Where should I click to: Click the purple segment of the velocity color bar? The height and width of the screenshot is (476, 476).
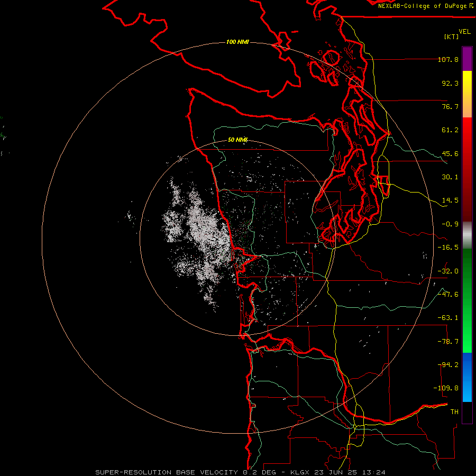tap(467, 59)
